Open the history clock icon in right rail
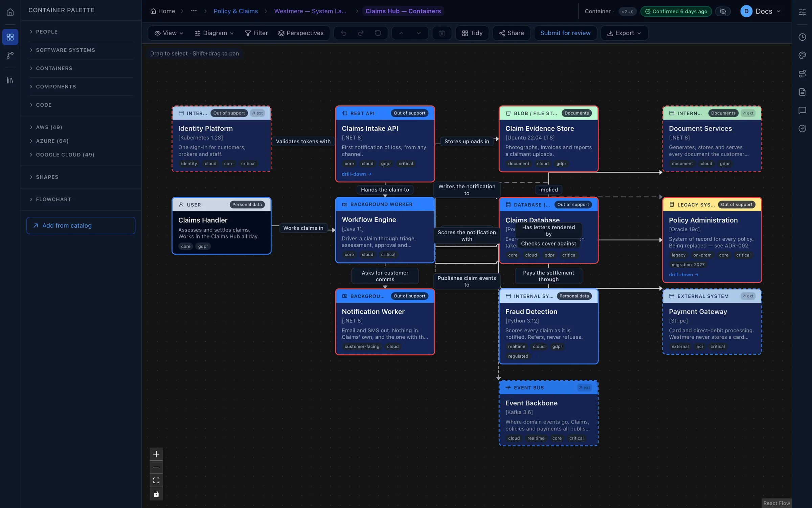 pos(802,37)
